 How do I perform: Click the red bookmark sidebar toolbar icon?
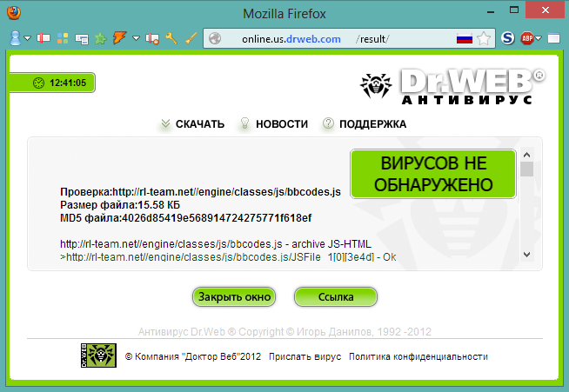(x=44, y=38)
